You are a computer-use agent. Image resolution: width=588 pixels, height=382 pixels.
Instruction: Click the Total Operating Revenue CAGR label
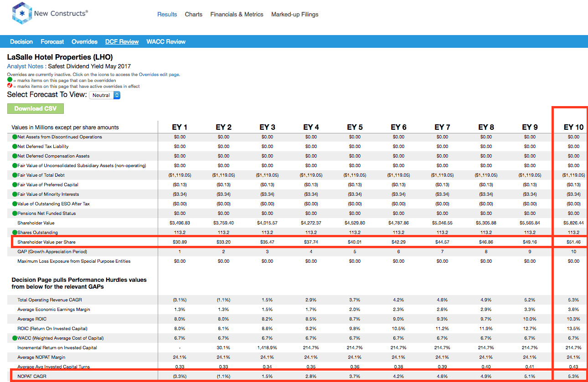pos(50,300)
